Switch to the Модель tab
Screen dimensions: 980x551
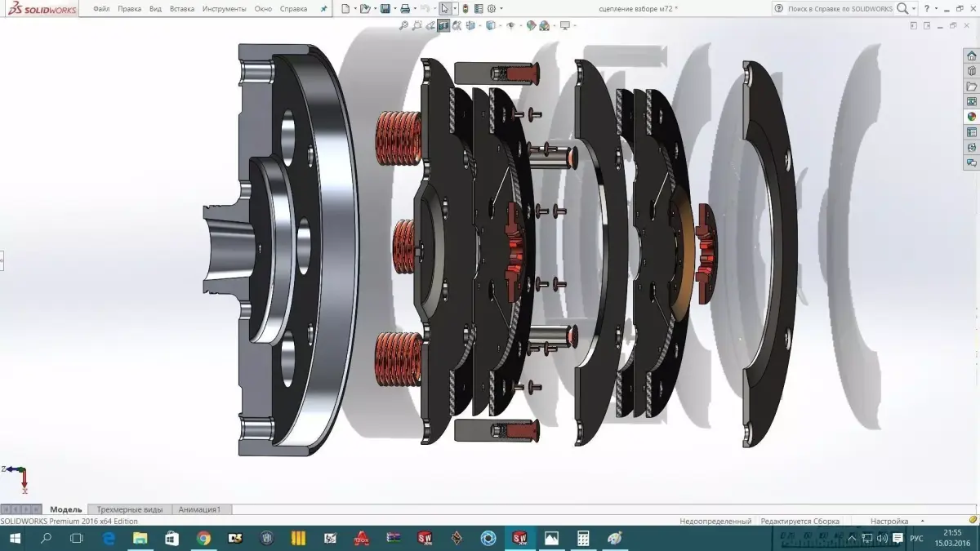pos(66,509)
